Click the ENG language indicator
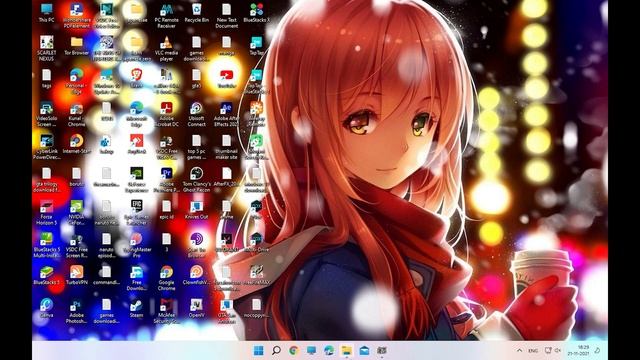The width and height of the screenshot is (640, 360). pyautogui.click(x=533, y=351)
